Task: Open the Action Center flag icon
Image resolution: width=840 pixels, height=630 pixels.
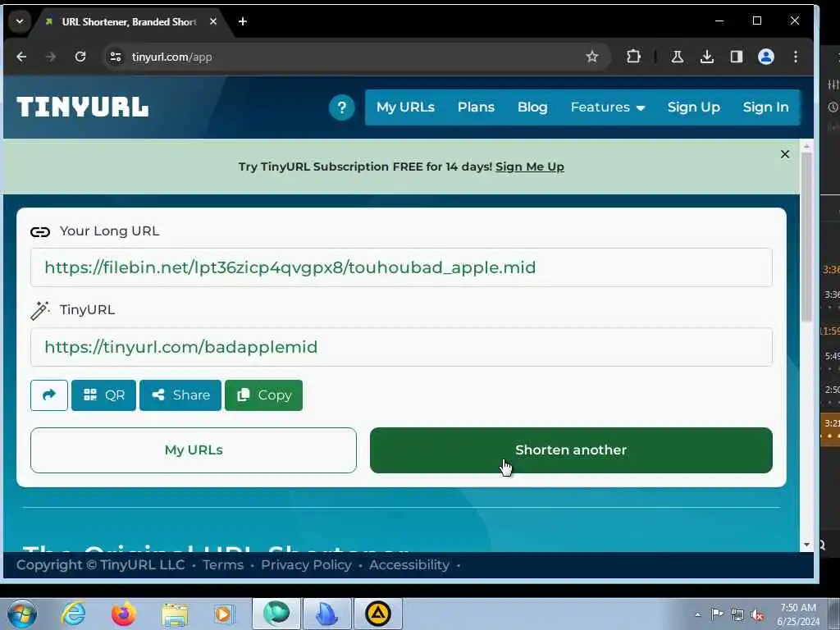Action: 717,614
